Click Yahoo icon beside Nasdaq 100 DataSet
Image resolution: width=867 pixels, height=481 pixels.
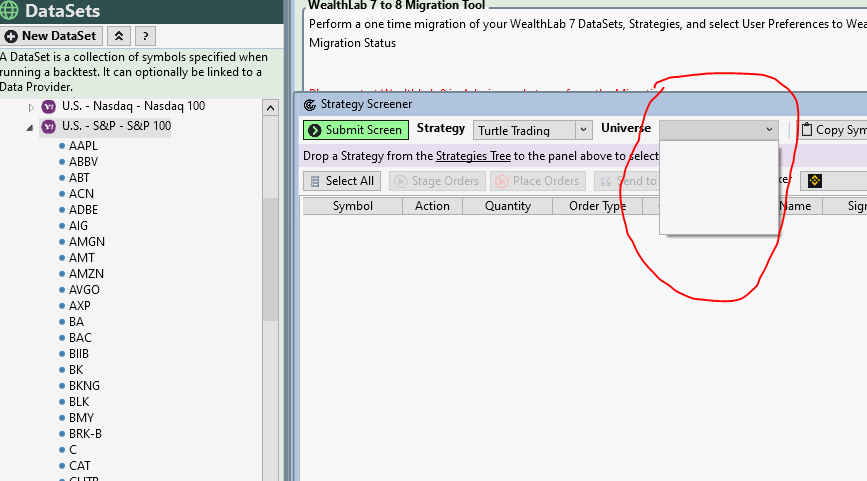tap(48, 106)
